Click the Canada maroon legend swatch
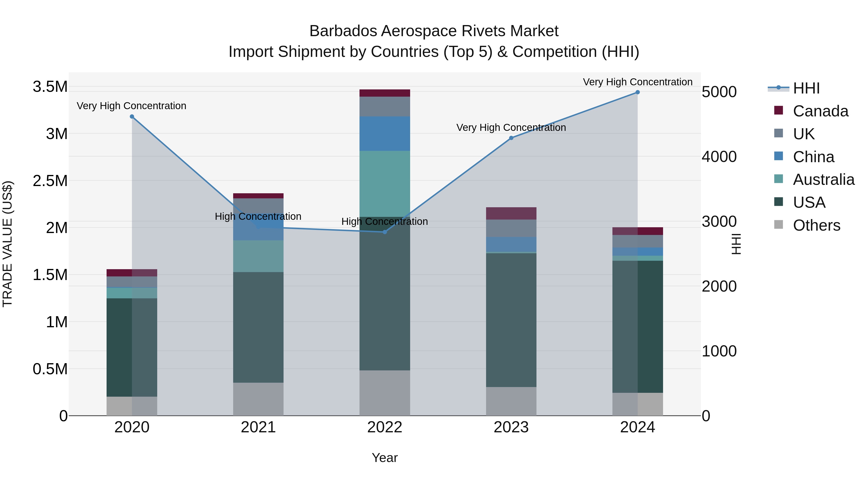This screenshot has width=868, height=488. pyautogui.click(x=779, y=110)
